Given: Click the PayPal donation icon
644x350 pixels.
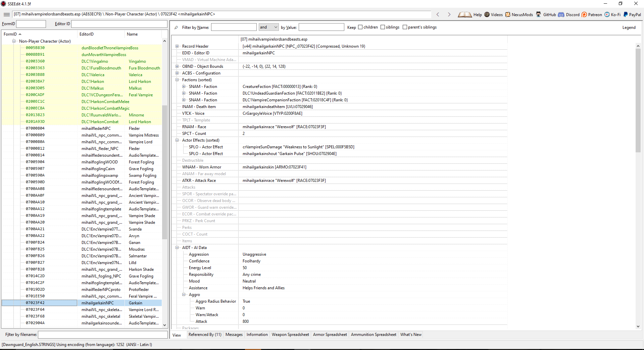Looking at the screenshot, I should 626,14.
